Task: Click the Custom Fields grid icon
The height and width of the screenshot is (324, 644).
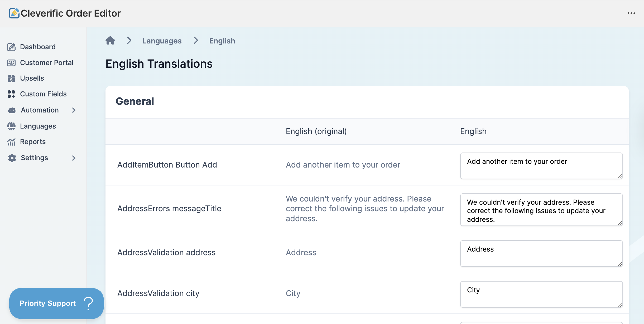Action: [x=11, y=94]
